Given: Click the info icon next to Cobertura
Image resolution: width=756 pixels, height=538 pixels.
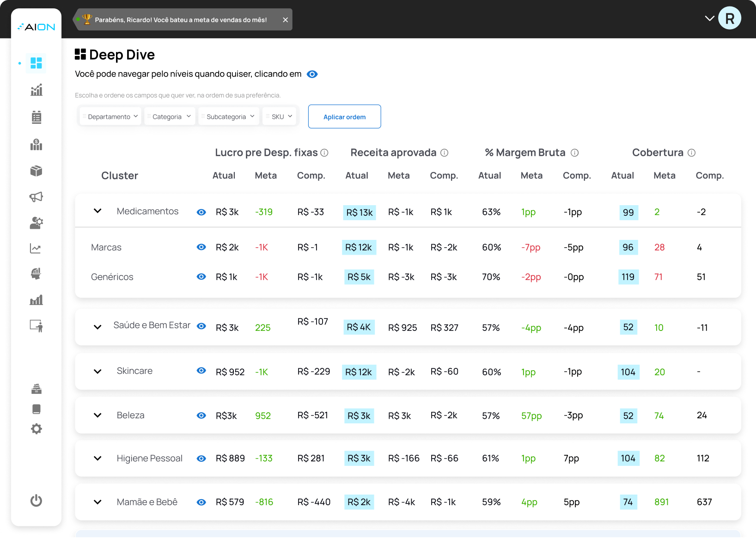Looking at the screenshot, I should click(x=691, y=153).
